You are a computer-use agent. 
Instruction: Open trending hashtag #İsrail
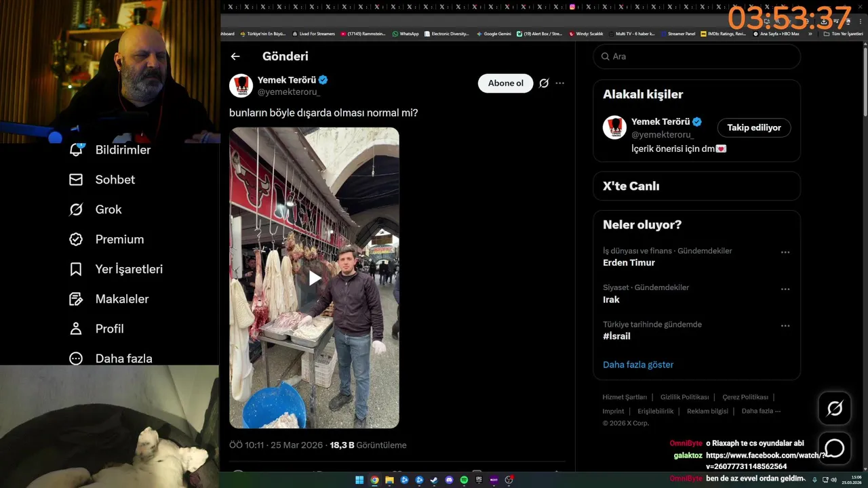616,336
